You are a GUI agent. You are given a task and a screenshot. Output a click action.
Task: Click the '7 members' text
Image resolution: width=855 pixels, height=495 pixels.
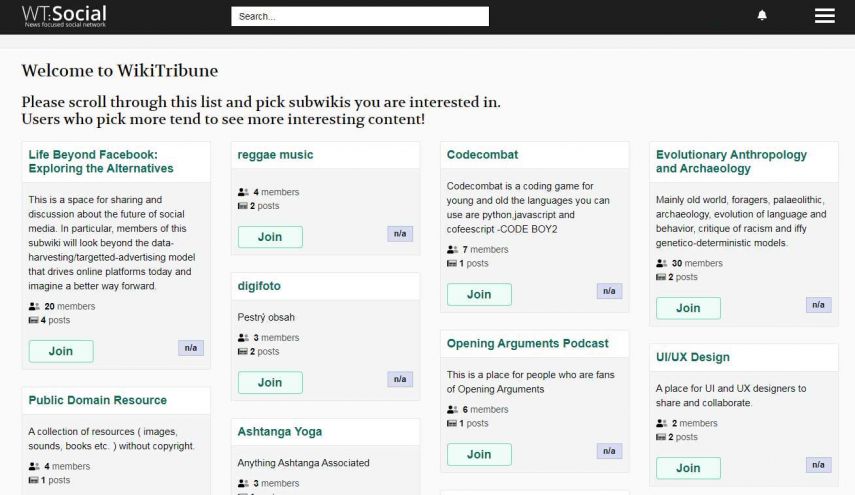tap(485, 250)
